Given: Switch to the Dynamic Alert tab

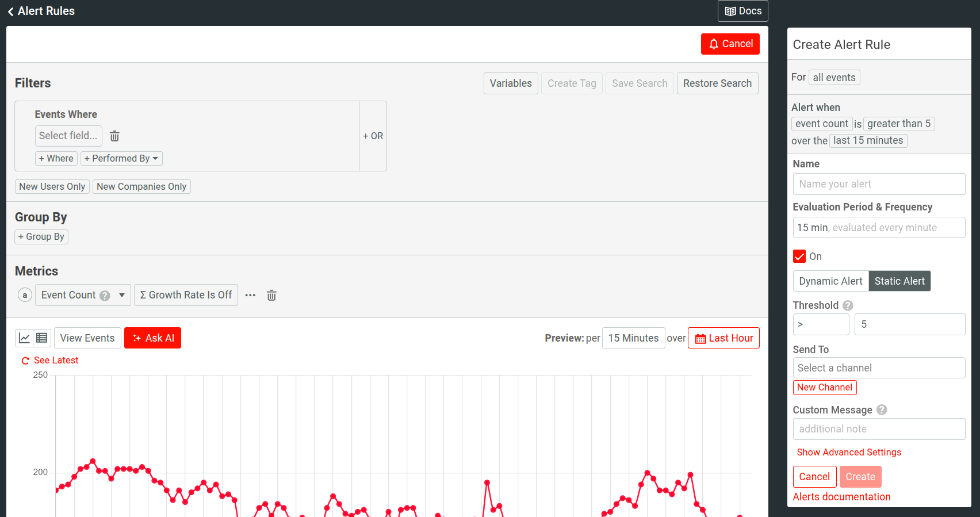Looking at the screenshot, I should (830, 281).
